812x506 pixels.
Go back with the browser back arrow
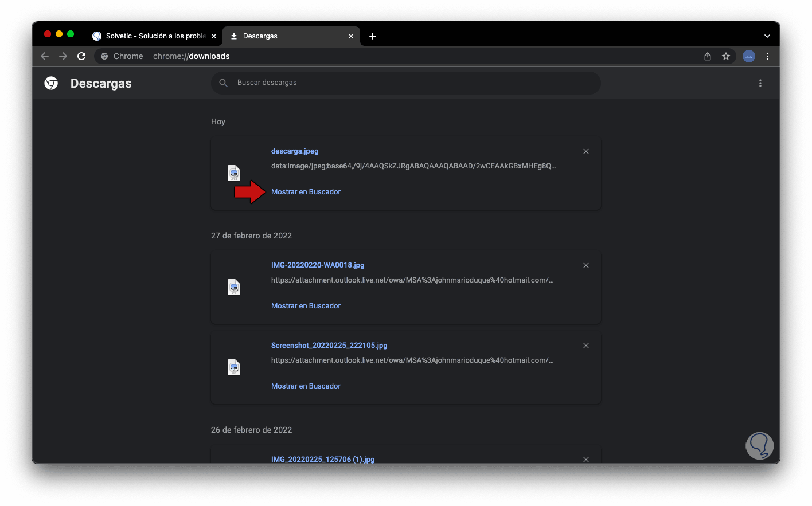click(45, 56)
